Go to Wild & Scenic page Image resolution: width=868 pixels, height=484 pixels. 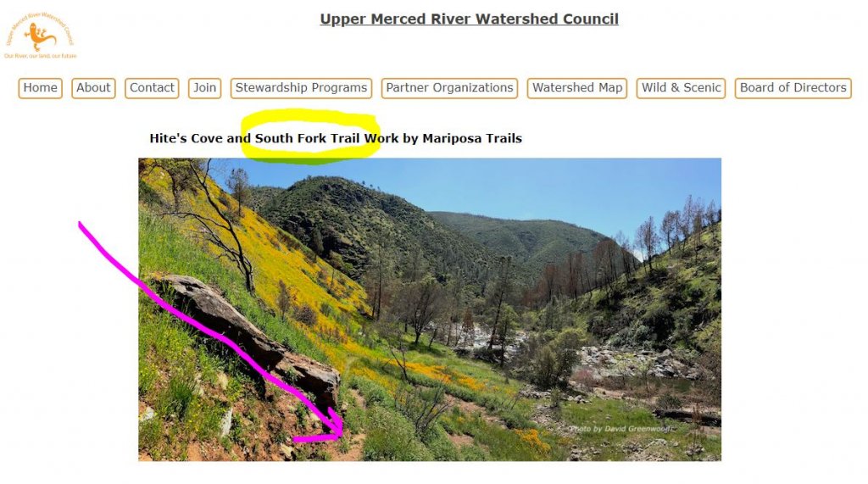coord(681,88)
